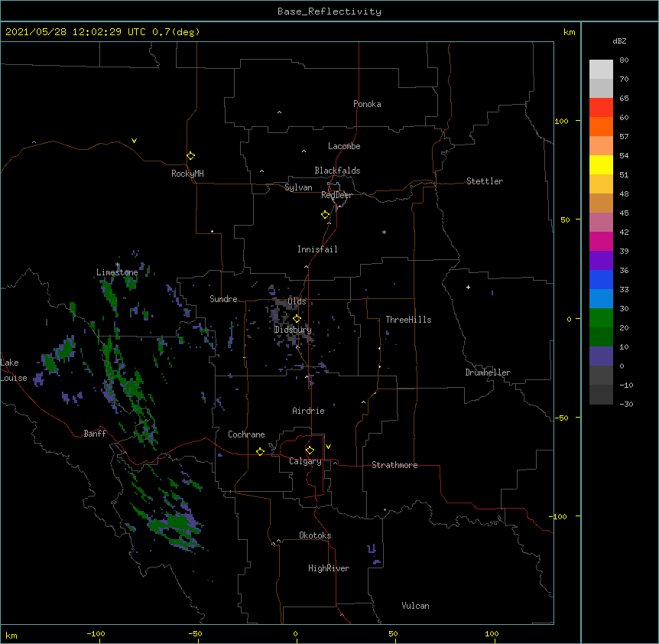This screenshot has width=659, height=644.
Task: Click the white asterisk marker east of Innisfail
Action: click(384, 232)
